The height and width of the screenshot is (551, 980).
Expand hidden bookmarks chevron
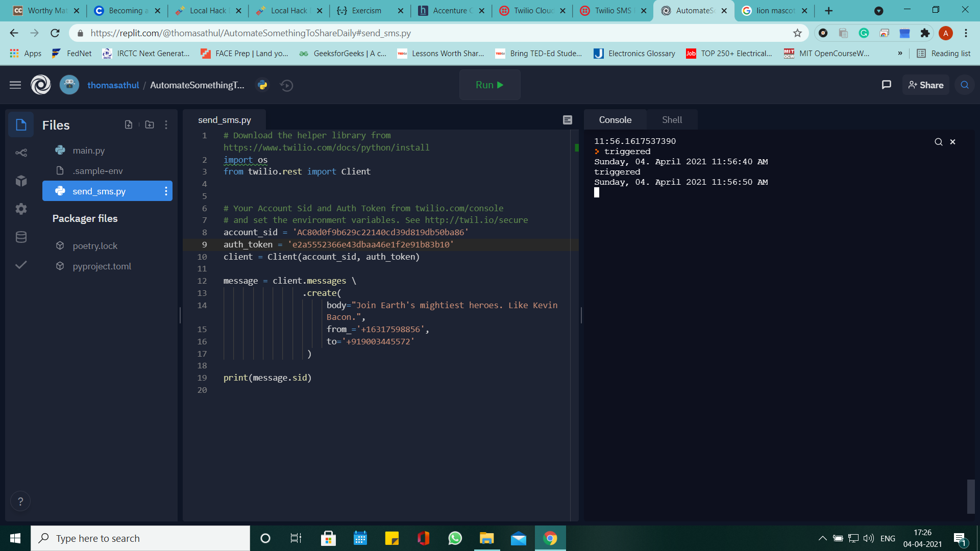pos(900,53)
